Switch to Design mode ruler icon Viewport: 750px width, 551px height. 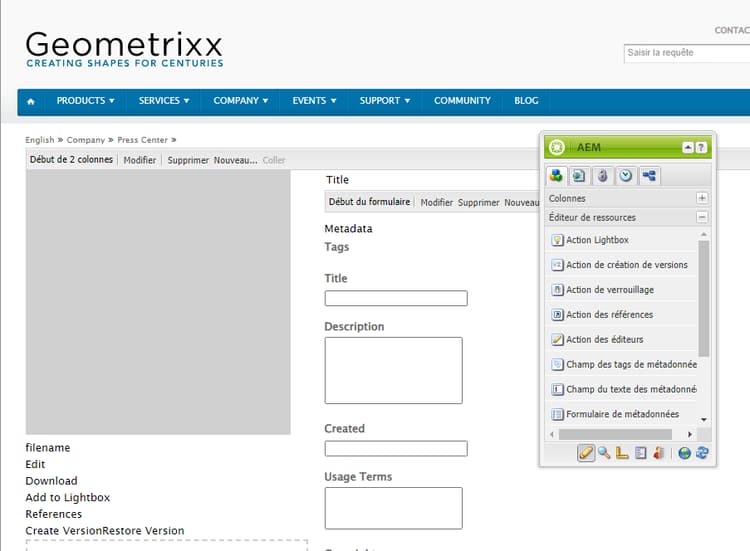pyautogui.click(x=622, y=452)
